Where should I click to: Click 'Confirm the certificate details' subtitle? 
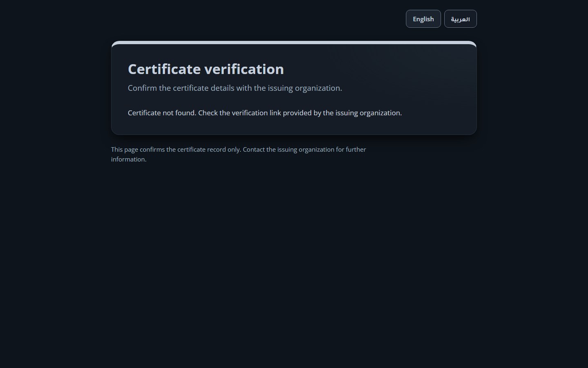235,88
